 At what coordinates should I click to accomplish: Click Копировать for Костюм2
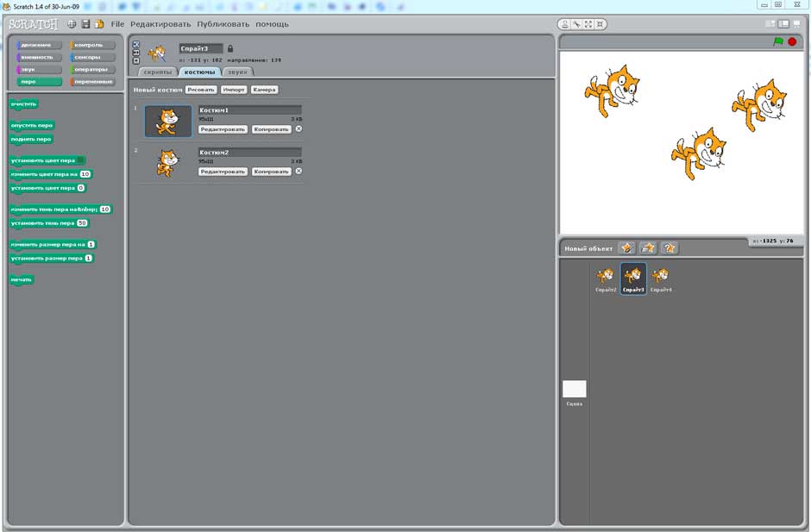[x=271, y=172]
